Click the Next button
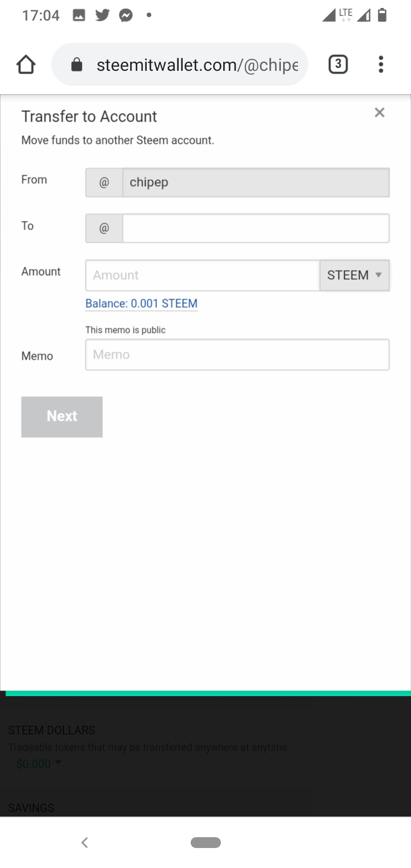The height and width of the screenshot is (868, 411). [62, 417]
